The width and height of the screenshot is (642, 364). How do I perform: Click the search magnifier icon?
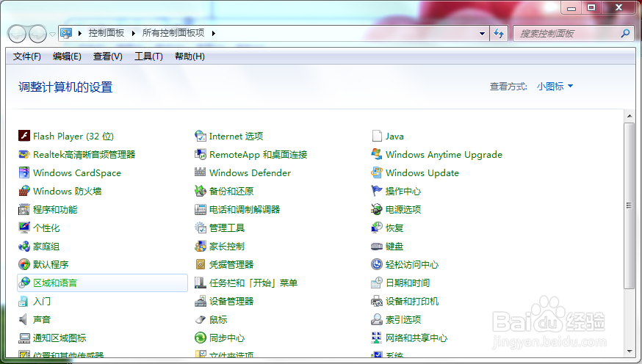pos(625,34)
